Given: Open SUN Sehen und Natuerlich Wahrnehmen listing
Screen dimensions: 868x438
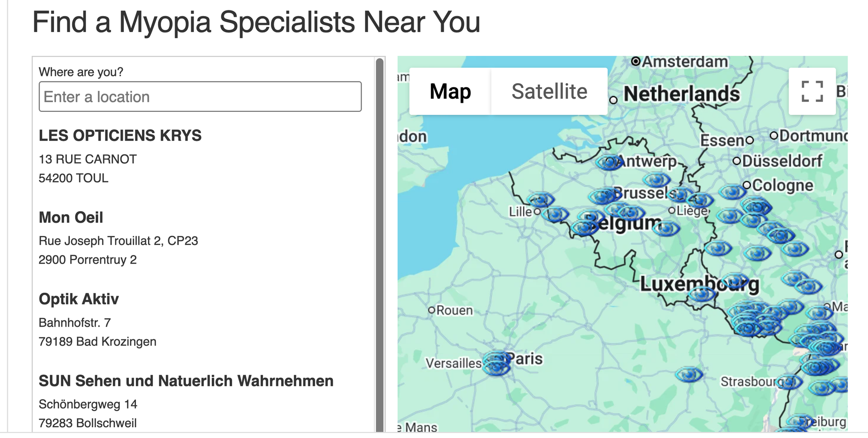Looking at the screenshot, I should 186,381.
